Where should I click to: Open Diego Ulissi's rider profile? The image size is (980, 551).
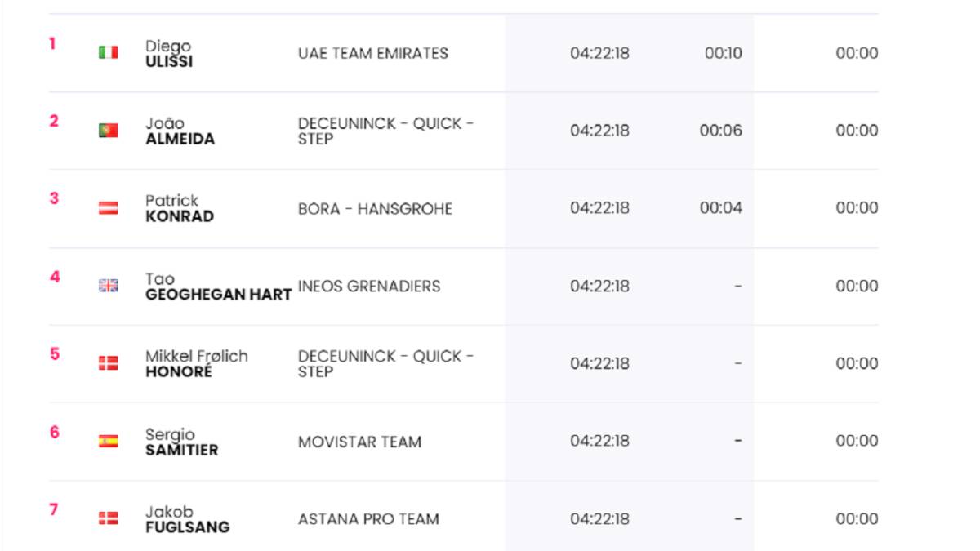pos(169,53)
